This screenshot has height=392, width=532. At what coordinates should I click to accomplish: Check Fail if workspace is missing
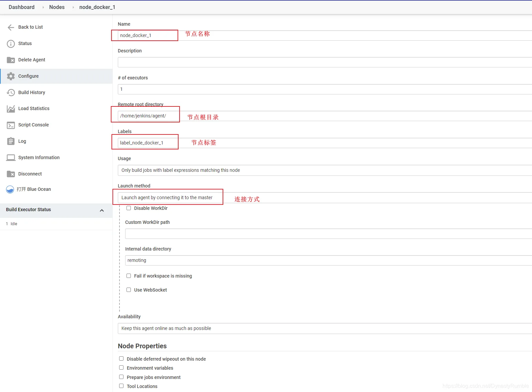coord(128,276)
